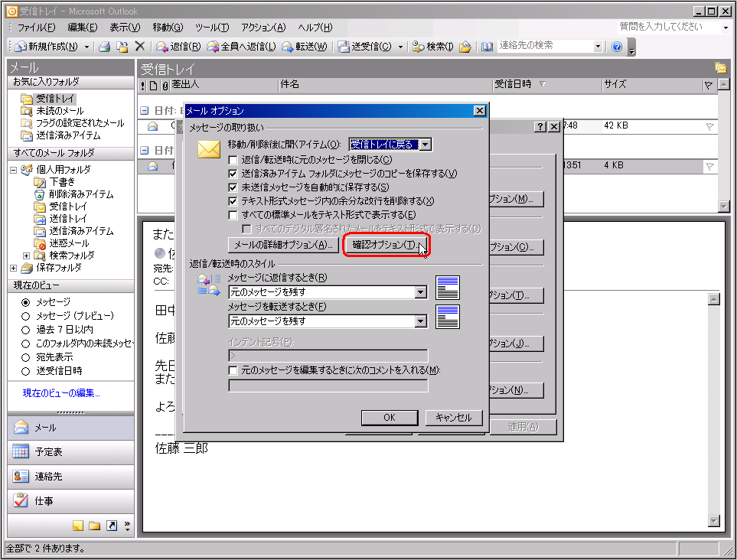Viewport: 737px width, 560px height.
Task: Toggle 送信済みアイテムにコピーを保存する checkbox
Action: (x=233, y=174)
